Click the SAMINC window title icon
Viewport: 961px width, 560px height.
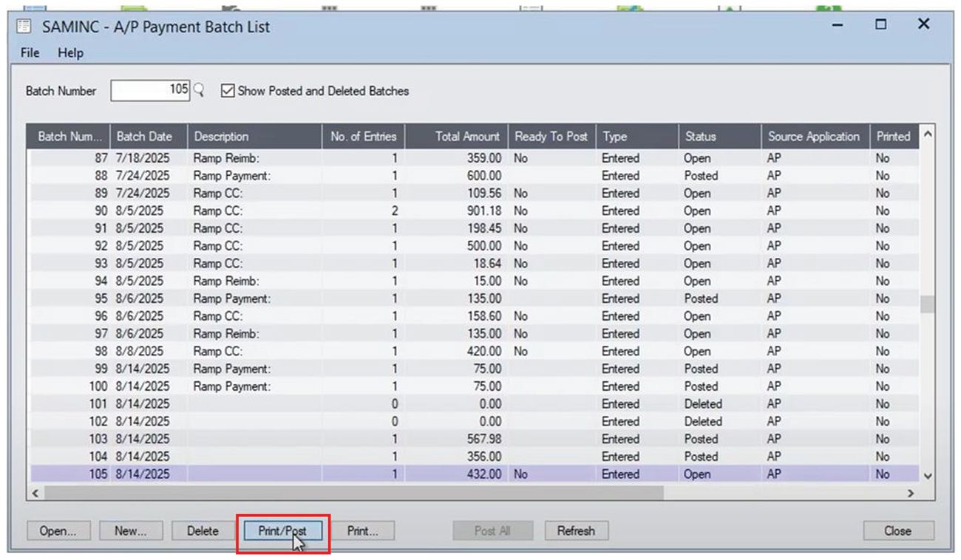24,27
